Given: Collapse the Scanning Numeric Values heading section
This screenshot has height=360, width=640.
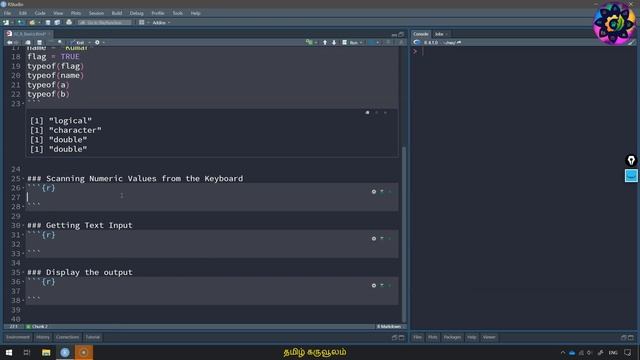Looking at the screenshot, I should tap(23, 179).
